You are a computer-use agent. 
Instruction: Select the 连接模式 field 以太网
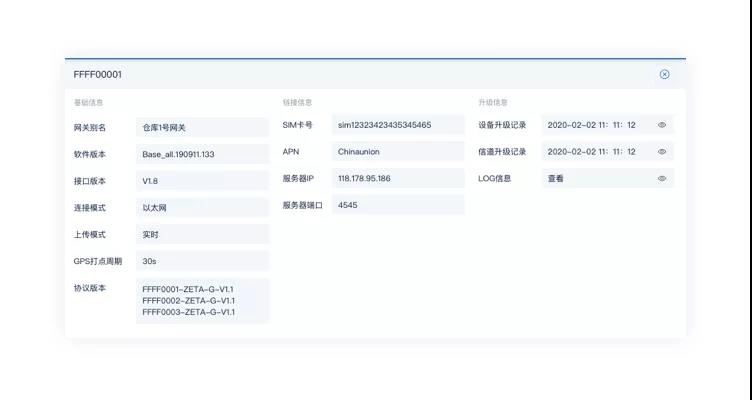pos(202,208)
